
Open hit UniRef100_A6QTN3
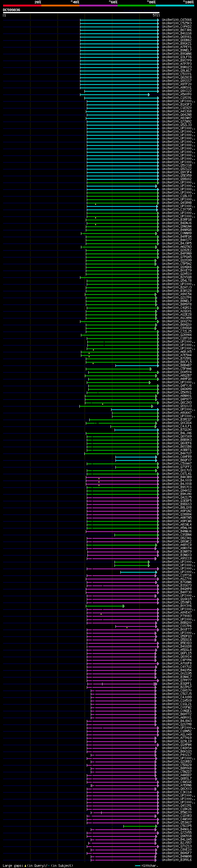click(177, 247)
